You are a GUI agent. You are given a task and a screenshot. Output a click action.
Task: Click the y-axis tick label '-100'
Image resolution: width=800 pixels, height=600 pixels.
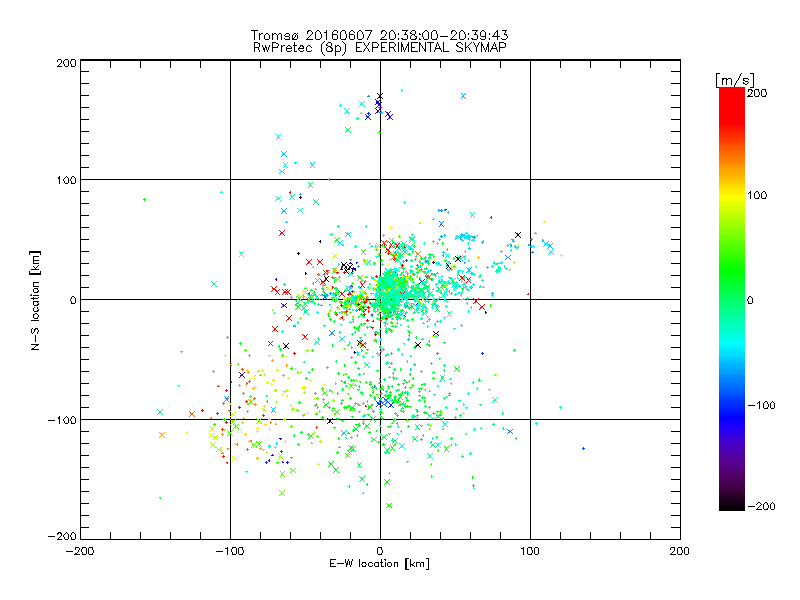pos(62,420)
